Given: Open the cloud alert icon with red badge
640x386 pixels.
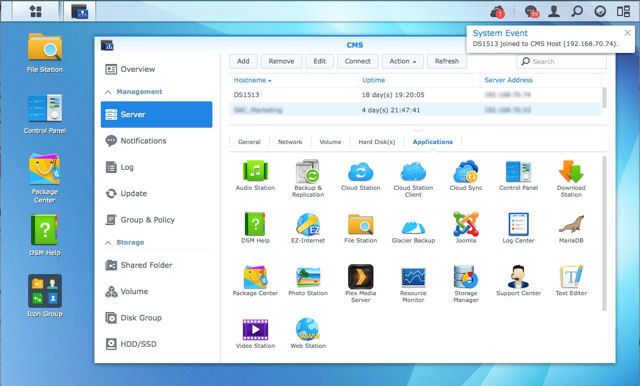Looking at the screenshot, I should [x=497, y=11].
